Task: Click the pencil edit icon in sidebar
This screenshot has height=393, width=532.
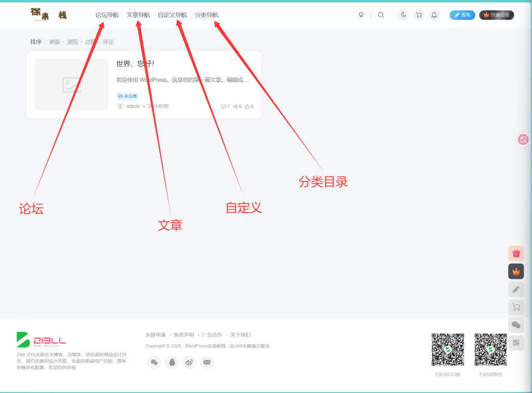Action: [x=516, y=289]
